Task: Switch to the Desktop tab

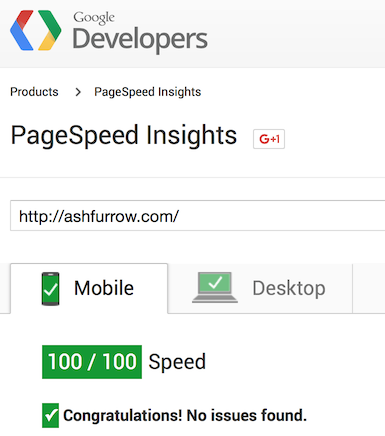Action: click(x=260, y=288)
